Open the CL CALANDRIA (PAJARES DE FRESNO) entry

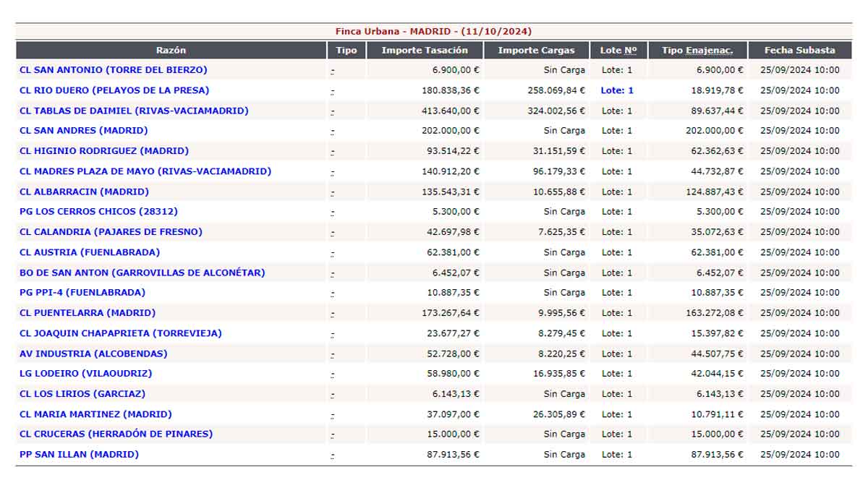click(x=111, y=232)
